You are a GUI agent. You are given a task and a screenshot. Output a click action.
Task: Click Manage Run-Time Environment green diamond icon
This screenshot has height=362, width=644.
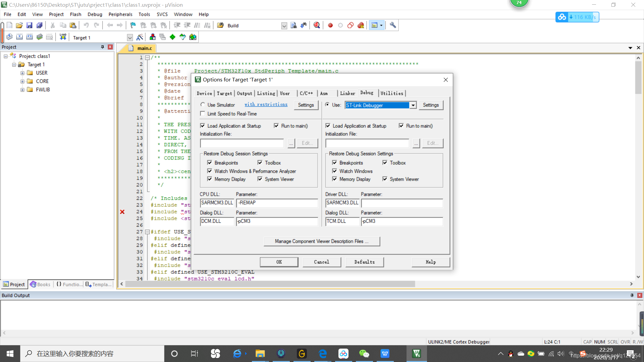172,37
